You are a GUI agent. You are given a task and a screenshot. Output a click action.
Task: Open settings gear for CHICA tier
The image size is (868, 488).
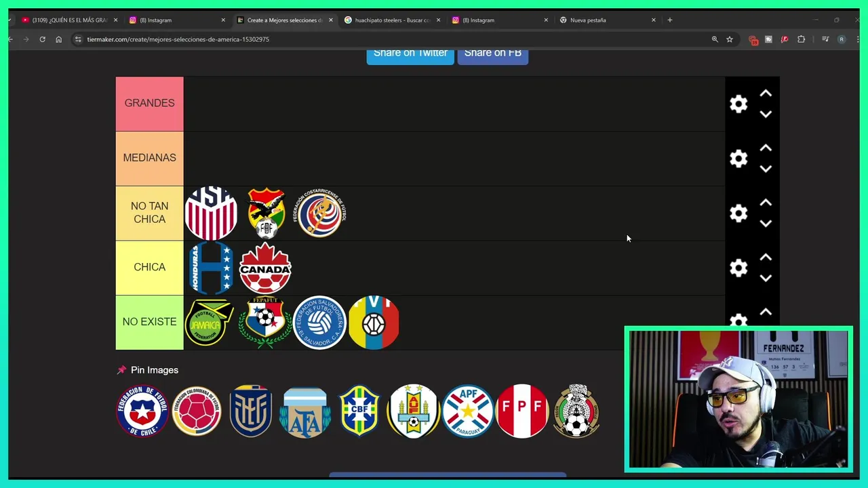pyautogui.click(x=738, y=268)
